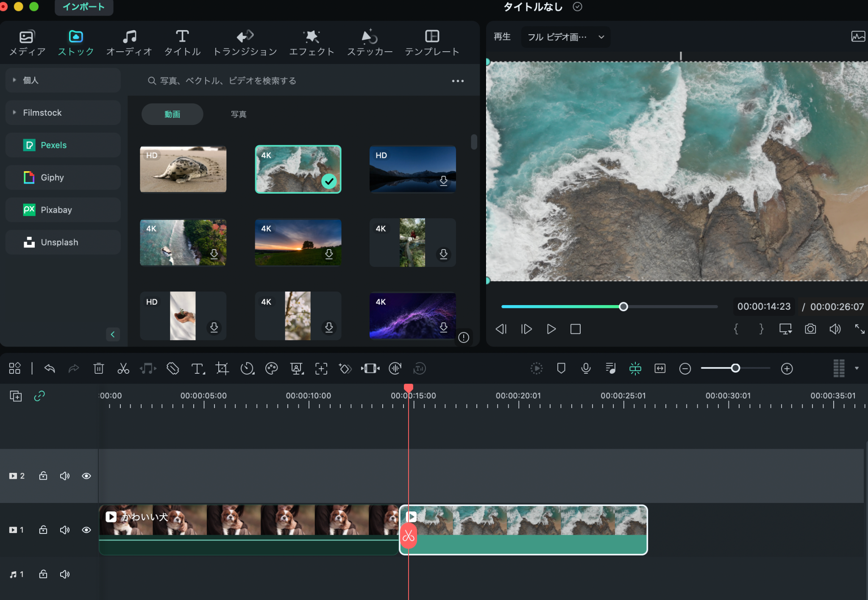The image size is (868, 600).
Task: Lock audio track 1
Action: tap(43, 574)
